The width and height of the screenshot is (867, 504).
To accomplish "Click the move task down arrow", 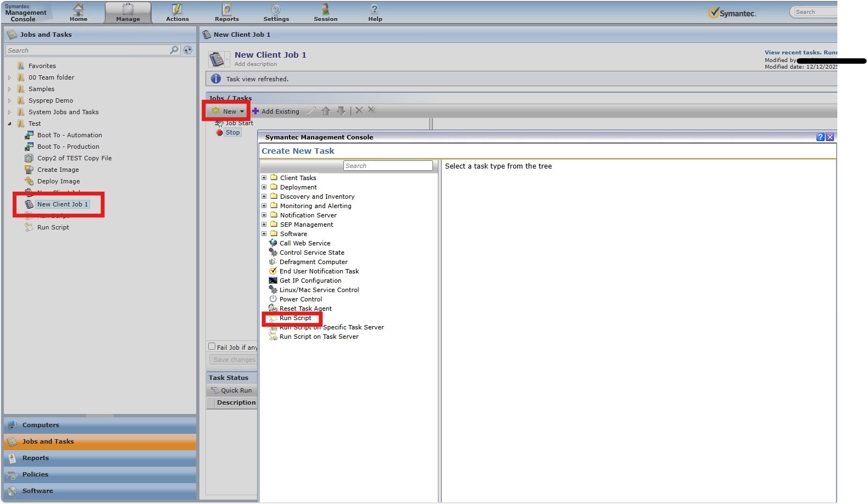I will point(341,111).
